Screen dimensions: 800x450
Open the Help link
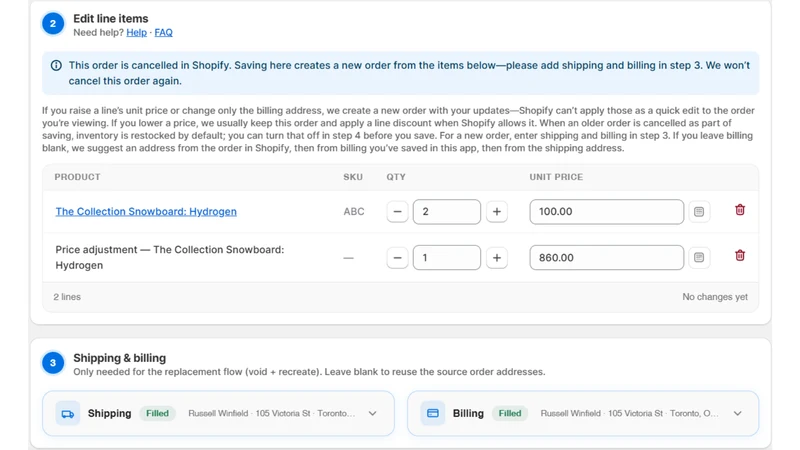coord(136,33)
